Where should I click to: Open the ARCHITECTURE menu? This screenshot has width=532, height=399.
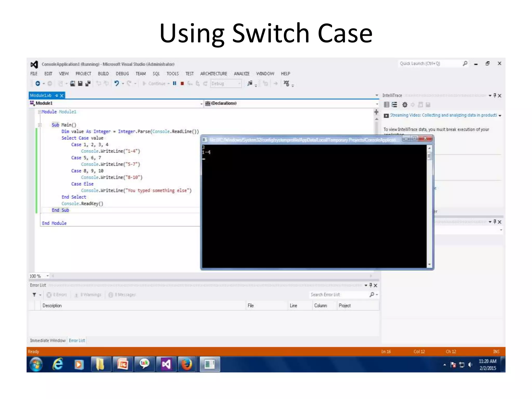click(214, 74)
